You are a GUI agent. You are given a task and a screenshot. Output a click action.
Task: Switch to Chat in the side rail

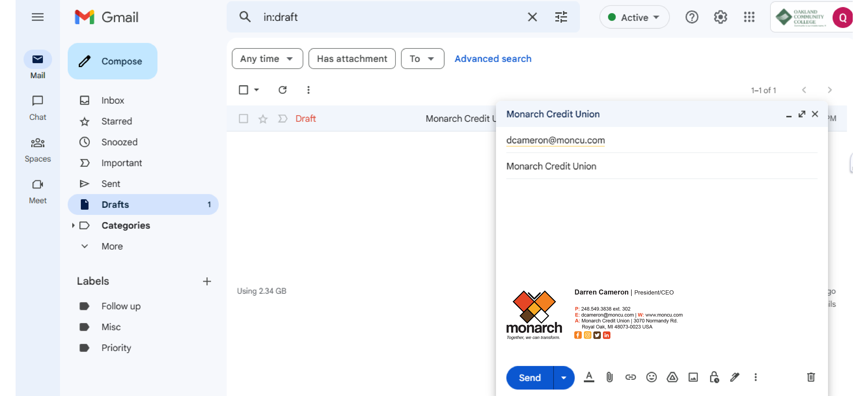point(37,108)
